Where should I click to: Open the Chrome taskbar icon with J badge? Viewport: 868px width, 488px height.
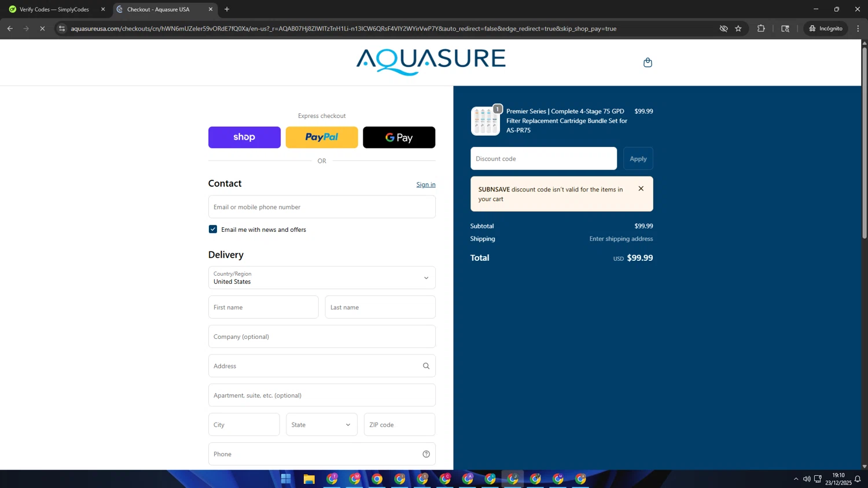[513, 479]
